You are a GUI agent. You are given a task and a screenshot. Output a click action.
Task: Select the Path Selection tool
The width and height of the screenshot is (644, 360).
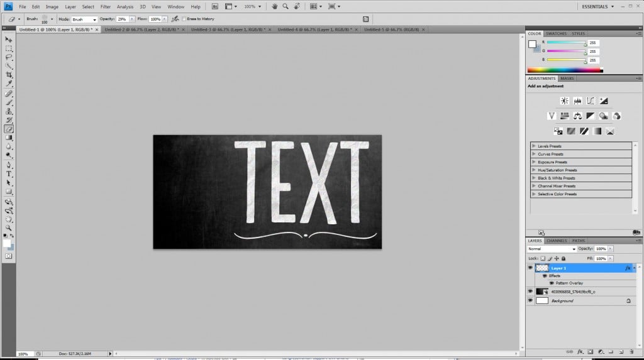pos(9,183)
